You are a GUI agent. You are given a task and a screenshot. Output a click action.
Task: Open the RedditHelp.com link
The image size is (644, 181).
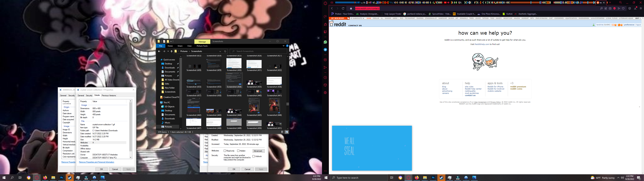click(482, 44)
